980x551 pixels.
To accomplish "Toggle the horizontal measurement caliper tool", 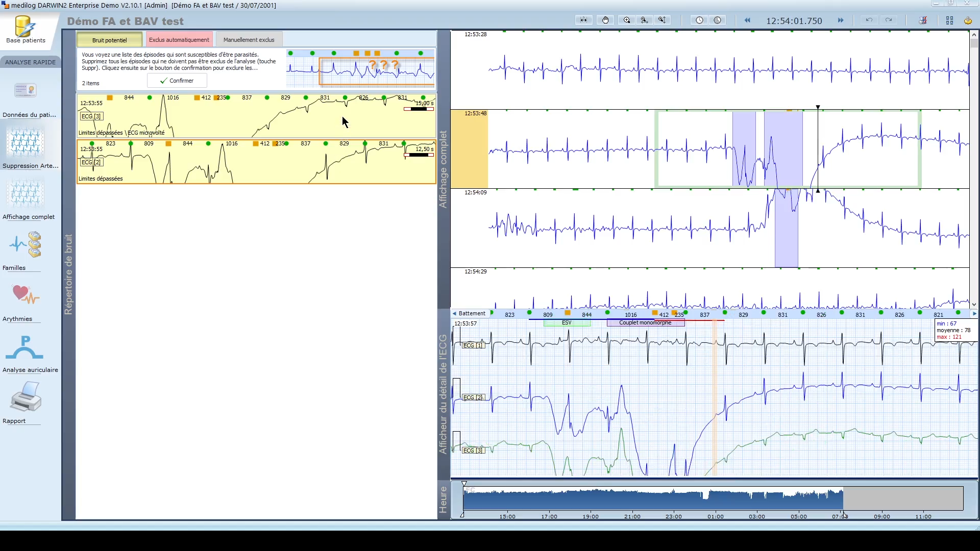I will click(x=583, y=20).
